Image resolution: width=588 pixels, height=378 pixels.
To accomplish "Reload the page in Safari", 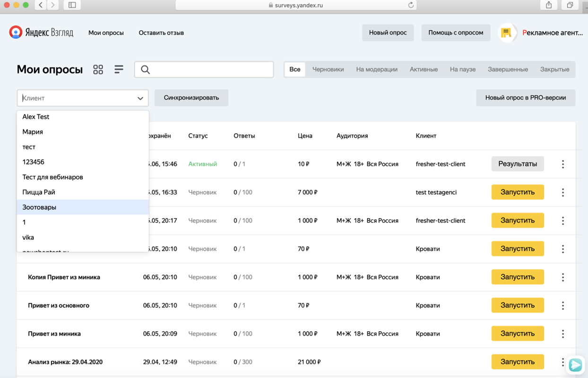I will coord(411,5).
